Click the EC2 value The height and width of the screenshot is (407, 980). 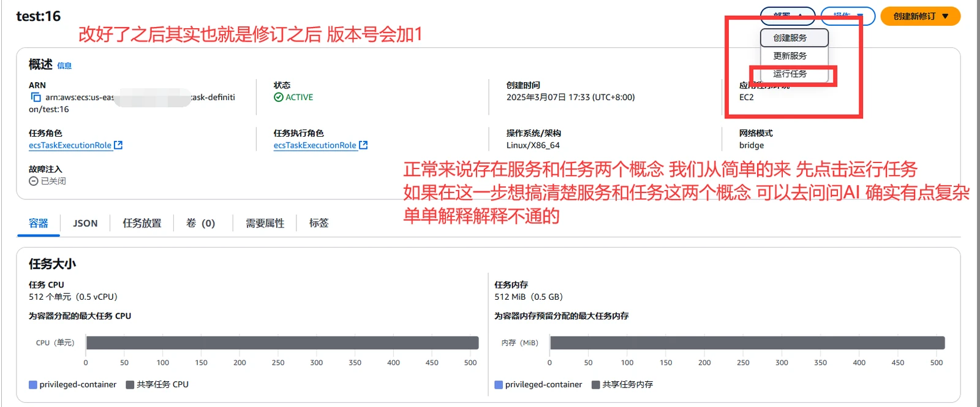(x=747, y=97)
